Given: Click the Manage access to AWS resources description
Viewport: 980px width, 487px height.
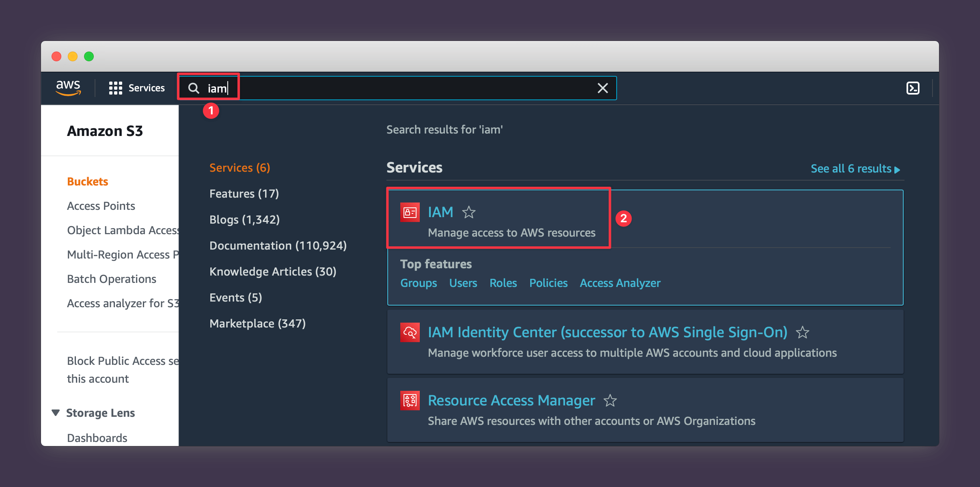Looking at the screenshot, I should (x=512, y=233).
